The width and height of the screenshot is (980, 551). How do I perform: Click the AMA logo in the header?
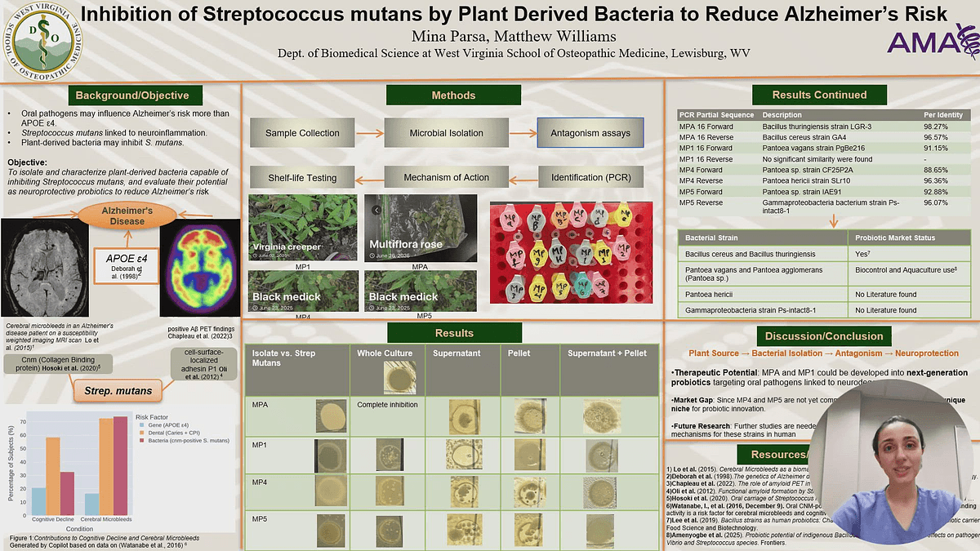tap(932, 42)
